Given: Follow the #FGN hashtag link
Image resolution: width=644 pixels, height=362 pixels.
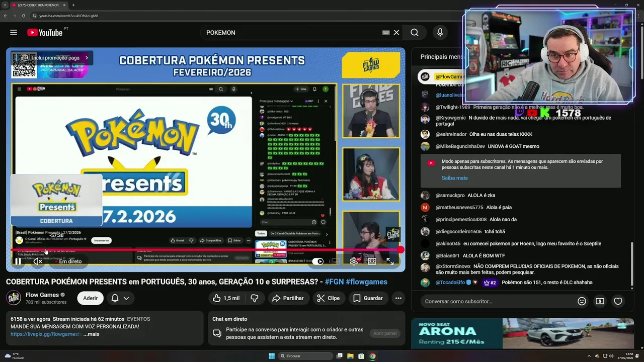Looking at the screenshot, I should tap(334, 282).
